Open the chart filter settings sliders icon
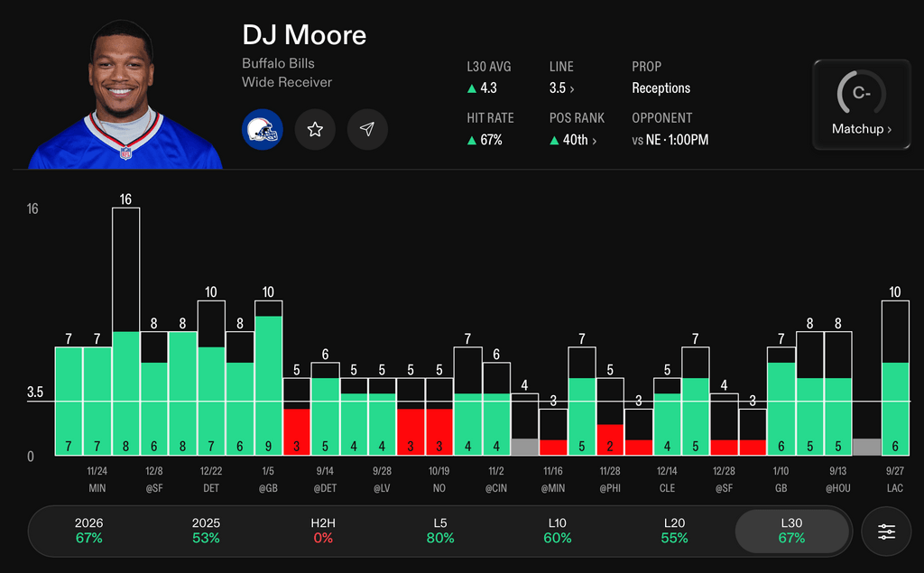Screen dimensions: 924x573 (x=886, y=531)
